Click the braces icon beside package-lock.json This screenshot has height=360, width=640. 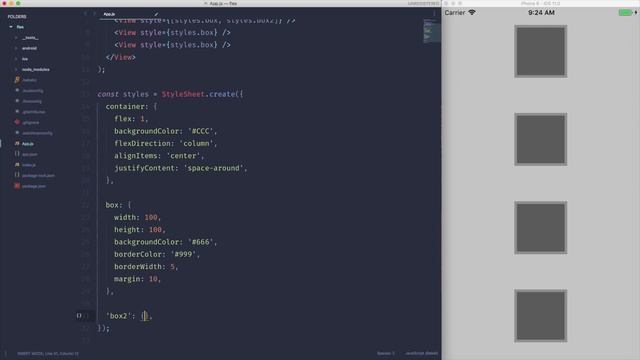point(17,176)
